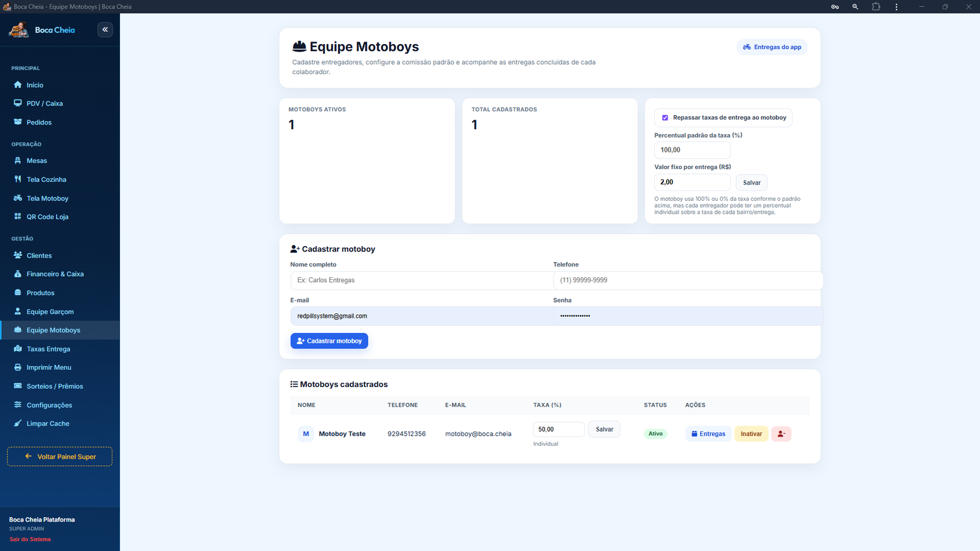Image resolution: width=980 pixels, height=551 pixels.
Task: Click the Voltar Painel Super button
Action: (60, 457)
